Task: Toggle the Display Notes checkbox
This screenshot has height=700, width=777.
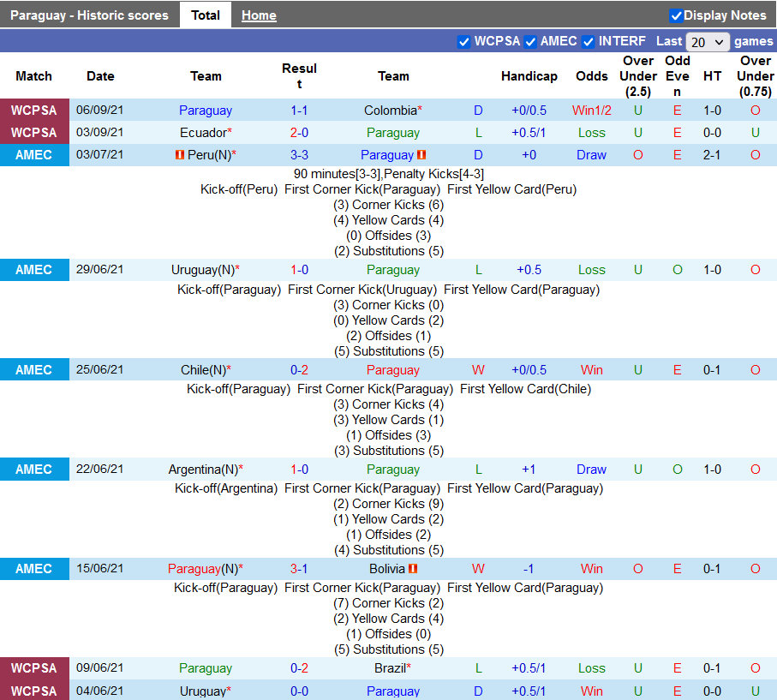Action: pyautogui.click(x=676, y=15)
